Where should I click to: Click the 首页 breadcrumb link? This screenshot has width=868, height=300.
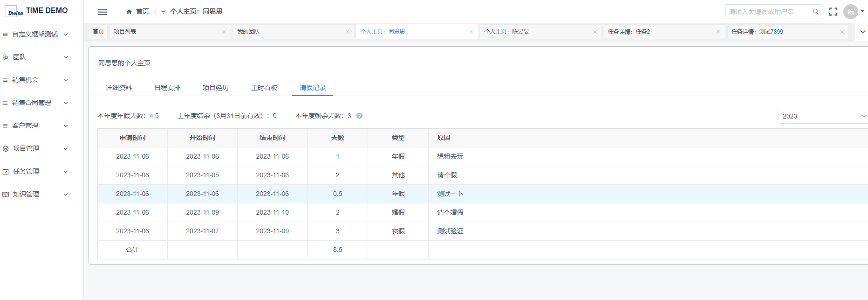pyautogui.click(x=143, y=12)
